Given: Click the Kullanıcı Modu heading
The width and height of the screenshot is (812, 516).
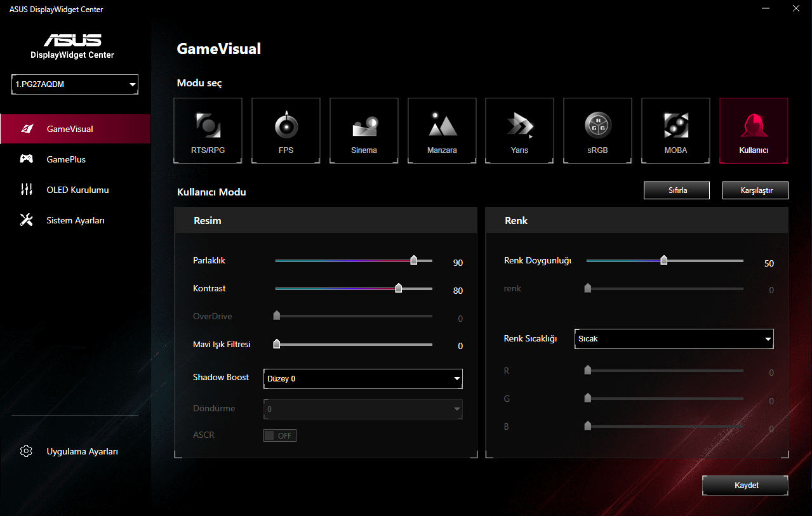Looking at the screenshot, I should [211, 192].
